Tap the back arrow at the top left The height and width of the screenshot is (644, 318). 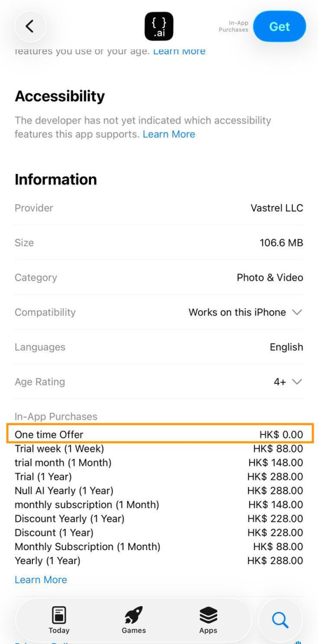coord(30,26)
